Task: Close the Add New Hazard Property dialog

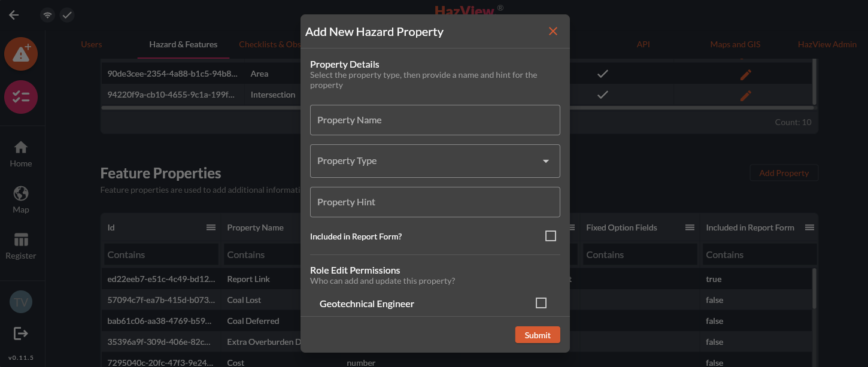Action: pyautogui.click(x=553, y=31)
